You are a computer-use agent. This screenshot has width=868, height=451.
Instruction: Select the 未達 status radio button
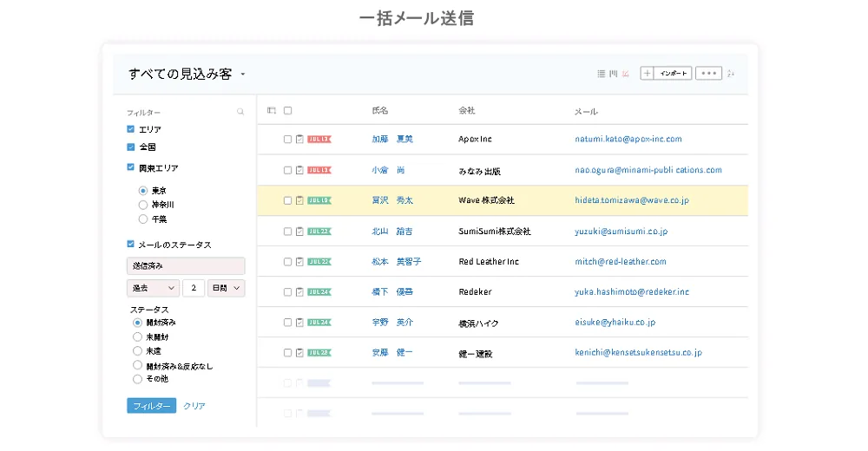(x=137, y=351)
